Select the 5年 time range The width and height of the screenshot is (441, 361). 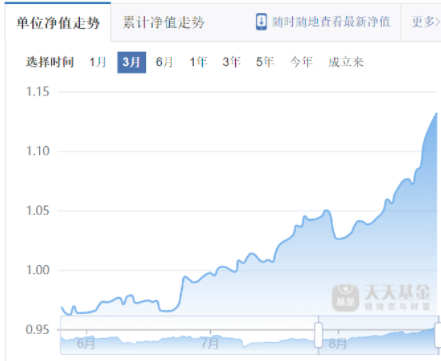pyautogui.click(x=265, y=62)
